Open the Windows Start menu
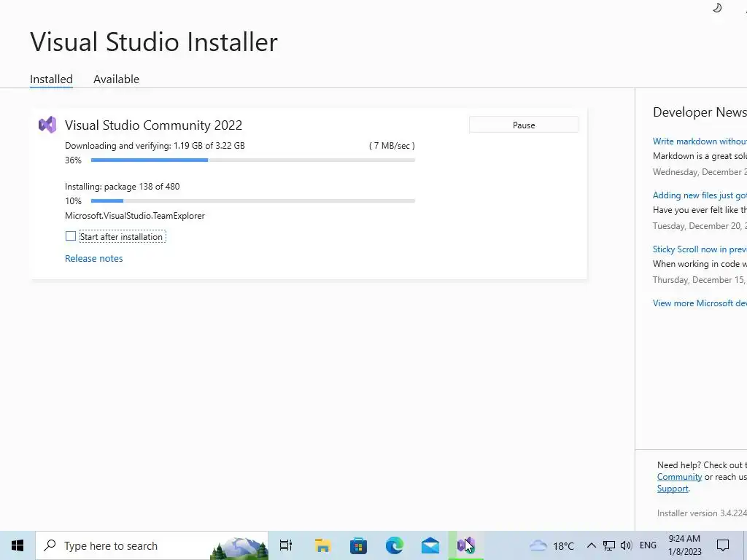 [x=18, y=545]
